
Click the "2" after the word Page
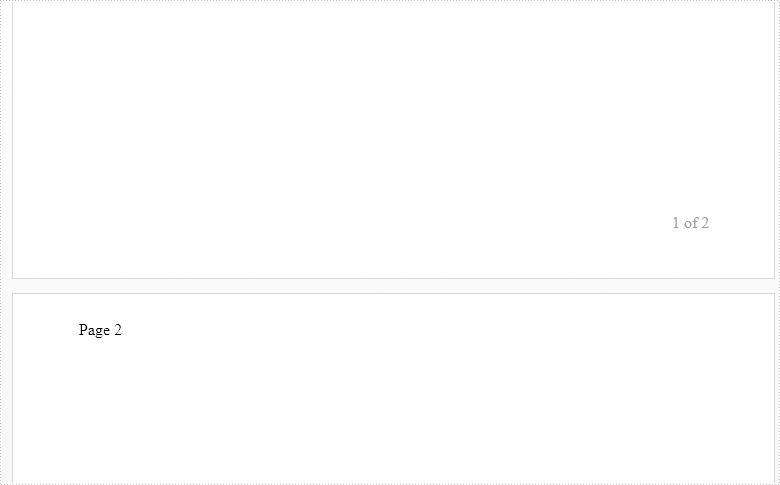[118, 330]
